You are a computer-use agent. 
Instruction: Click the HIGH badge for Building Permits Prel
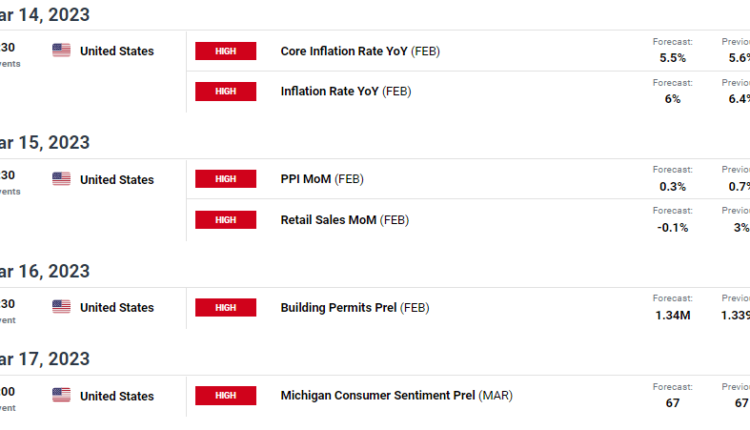pos(226,308)
